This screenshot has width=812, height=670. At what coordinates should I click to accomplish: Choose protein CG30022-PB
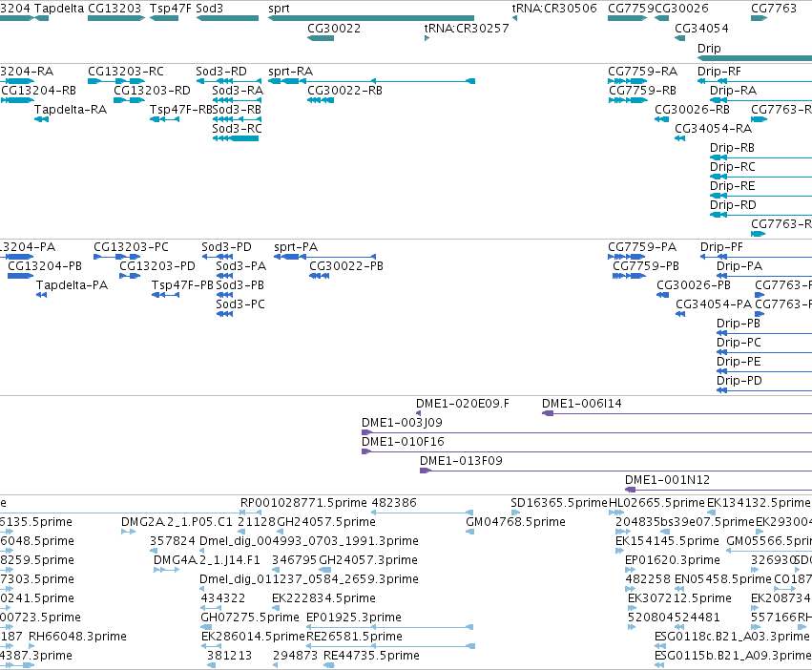319,276
